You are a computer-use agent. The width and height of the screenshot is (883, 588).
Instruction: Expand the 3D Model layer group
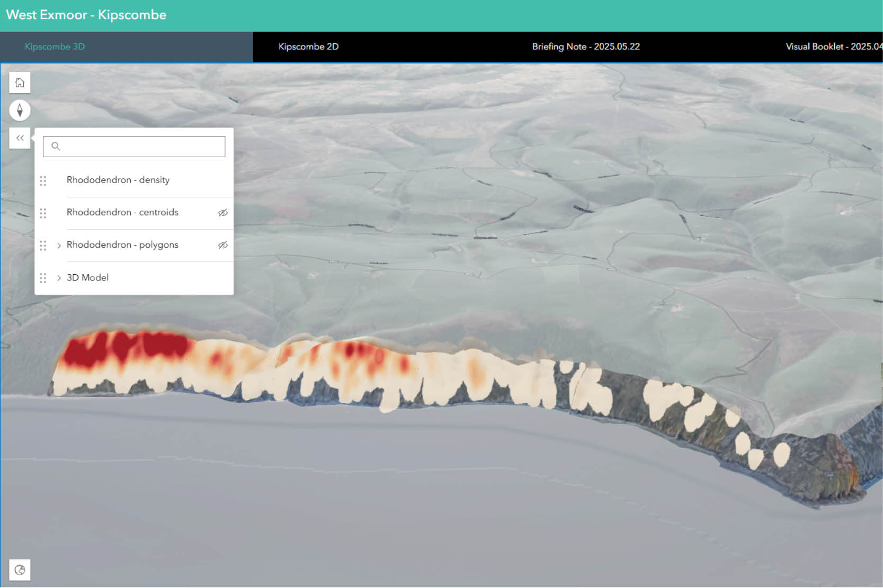point(59,278)
